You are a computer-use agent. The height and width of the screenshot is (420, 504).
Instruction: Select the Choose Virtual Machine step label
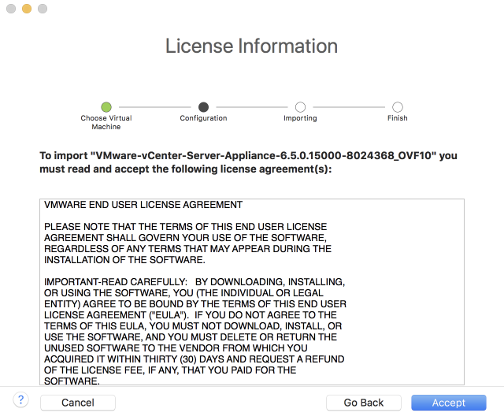click(106, 122)
